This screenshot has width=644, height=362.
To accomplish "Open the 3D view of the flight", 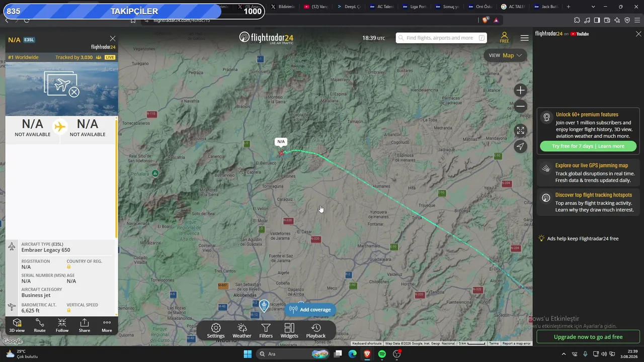I will click(x=17, y=325).
